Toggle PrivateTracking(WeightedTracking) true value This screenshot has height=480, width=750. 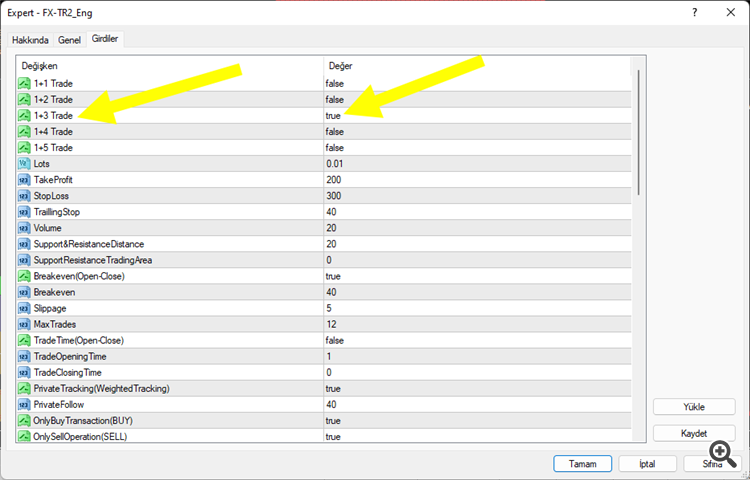334,388
